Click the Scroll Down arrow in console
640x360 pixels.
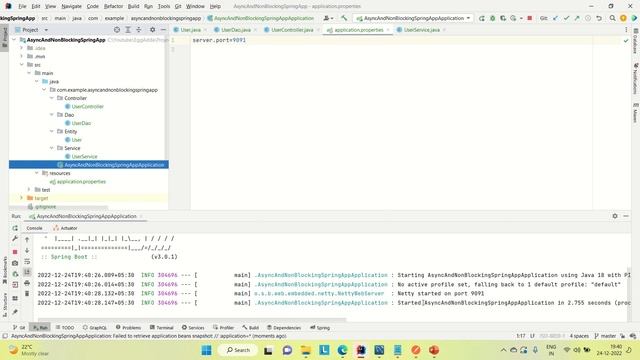(27, 250)
